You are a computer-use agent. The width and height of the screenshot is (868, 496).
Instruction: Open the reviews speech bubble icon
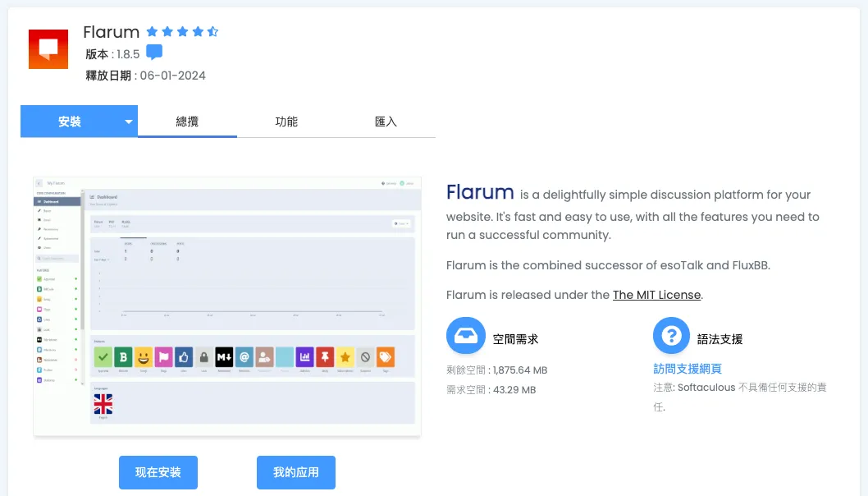[x=154, y=52]
